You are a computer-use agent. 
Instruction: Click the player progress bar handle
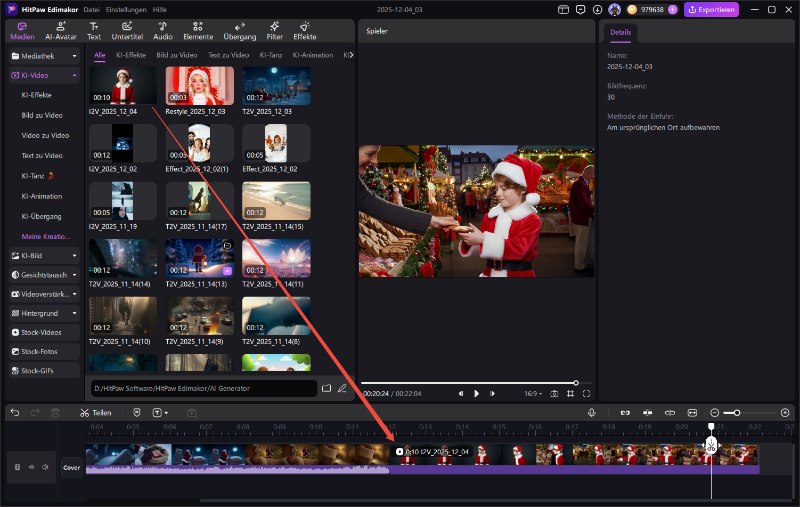pos(576,383)
